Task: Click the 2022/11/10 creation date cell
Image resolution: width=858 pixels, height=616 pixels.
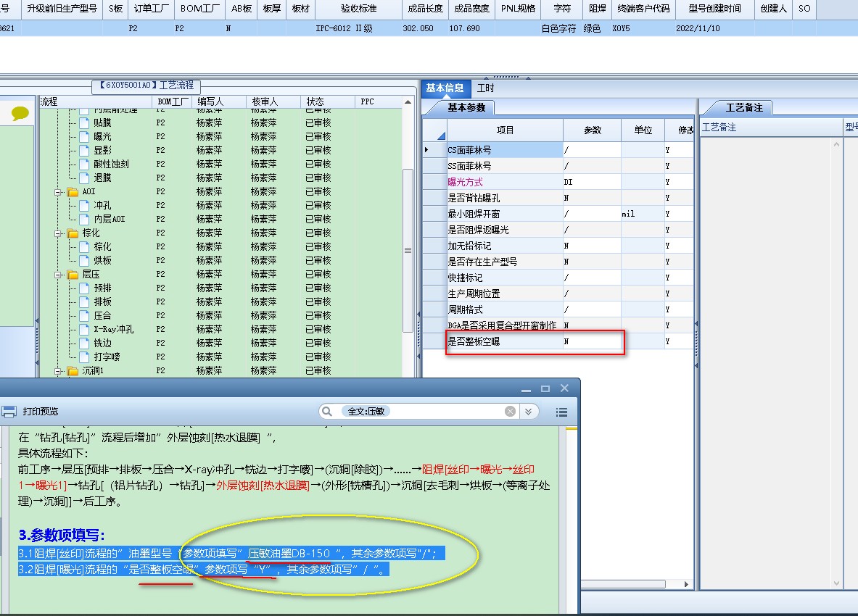Action: tap(714, 28)
